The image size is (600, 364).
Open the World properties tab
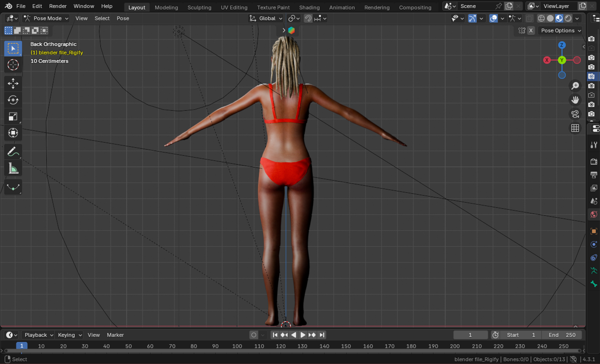click(594, 214)
